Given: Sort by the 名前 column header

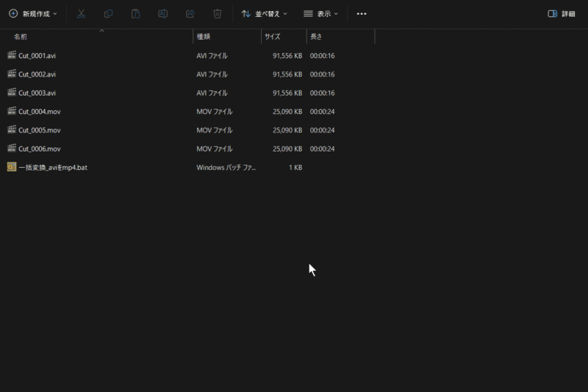Looking at the screenshot, I should coord(21,37).
